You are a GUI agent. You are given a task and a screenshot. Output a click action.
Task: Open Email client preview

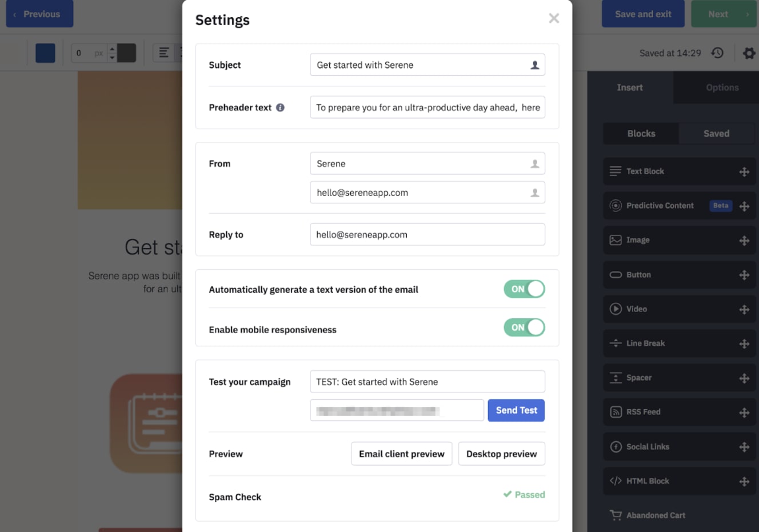pyautogui.click(x=402, y=454)
